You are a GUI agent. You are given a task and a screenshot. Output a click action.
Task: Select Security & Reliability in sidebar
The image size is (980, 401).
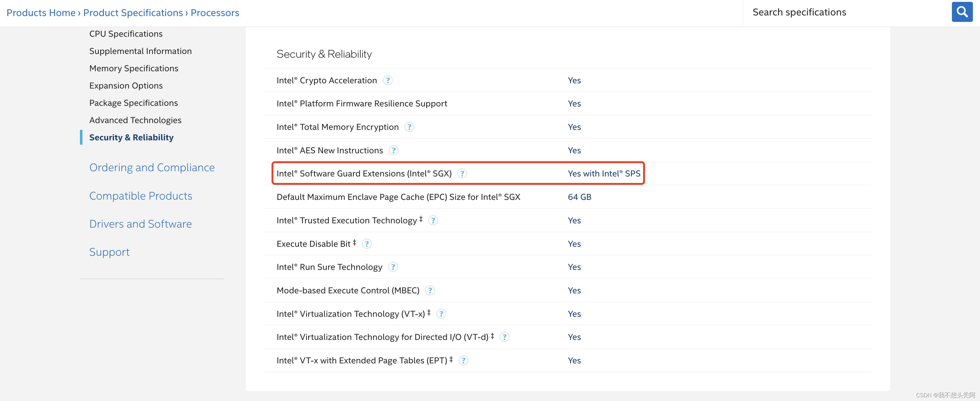click(131, 137)
